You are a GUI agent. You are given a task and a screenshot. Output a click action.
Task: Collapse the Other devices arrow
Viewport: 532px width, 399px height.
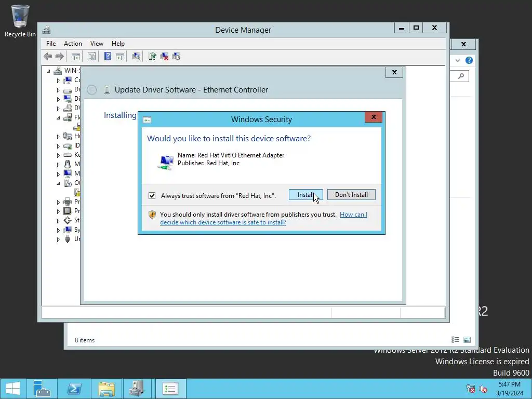[x=58, y=183]
